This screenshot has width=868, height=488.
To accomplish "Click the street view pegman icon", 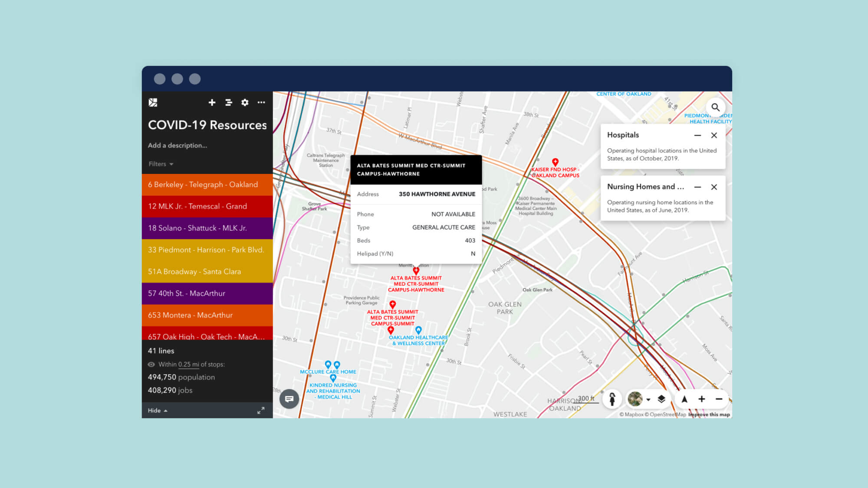I will 612,399.
